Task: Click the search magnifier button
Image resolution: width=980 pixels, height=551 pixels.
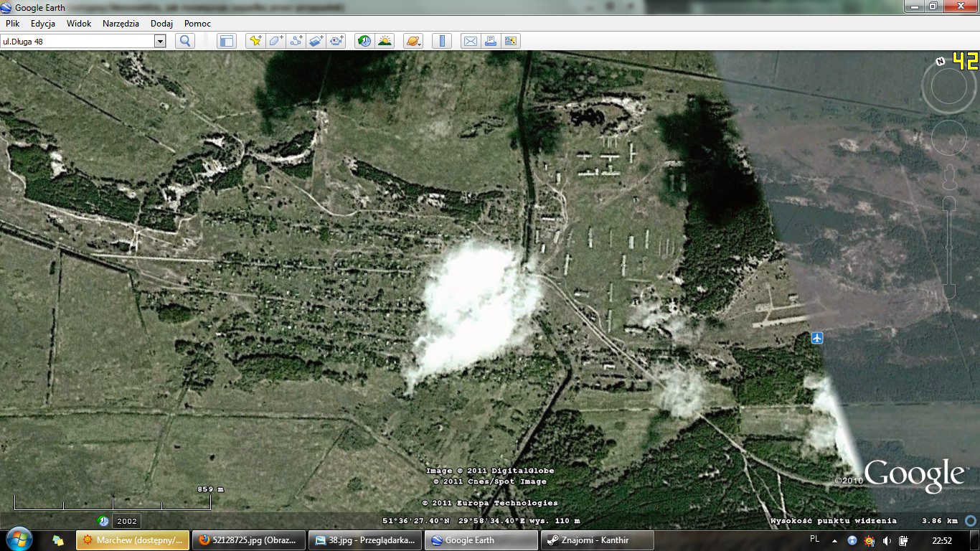Action: click(185, 41)
